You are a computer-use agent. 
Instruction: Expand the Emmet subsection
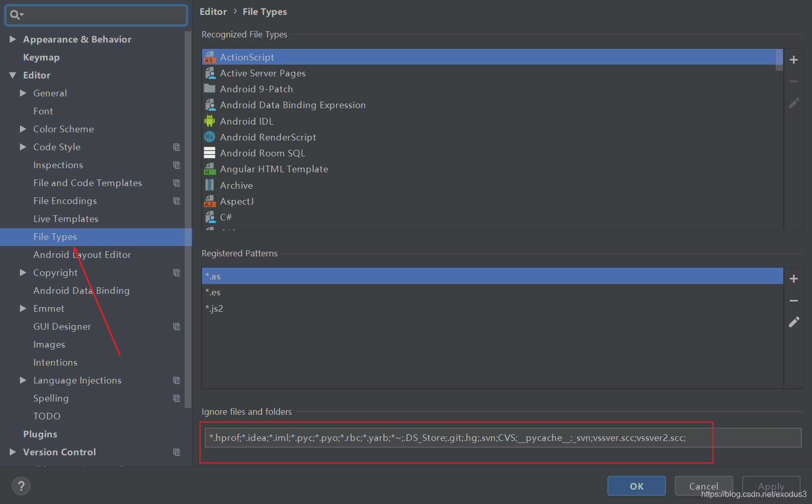[x=23, y=308]
